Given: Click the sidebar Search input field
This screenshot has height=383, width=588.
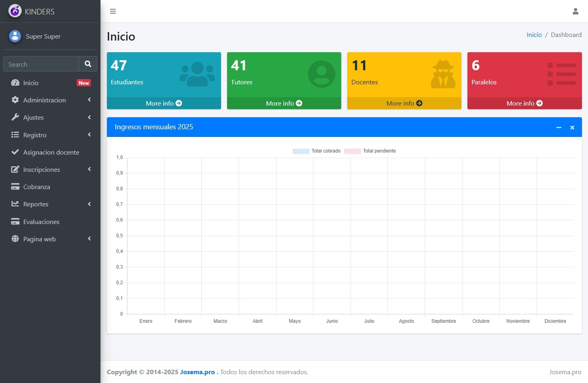Looking at the screenshot, I should 41,64.
